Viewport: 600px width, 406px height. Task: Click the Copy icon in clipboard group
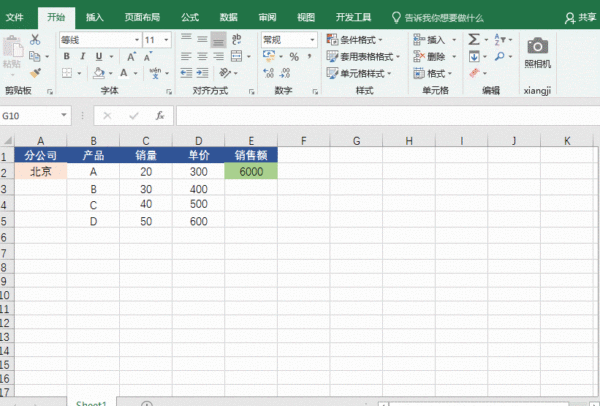tap(35, 56)
